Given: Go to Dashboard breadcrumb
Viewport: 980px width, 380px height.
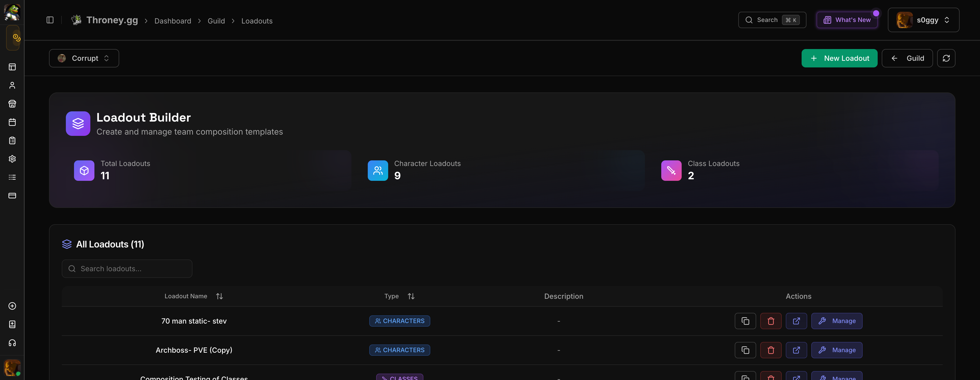Looking at the screenshot, I should (173, 21).
